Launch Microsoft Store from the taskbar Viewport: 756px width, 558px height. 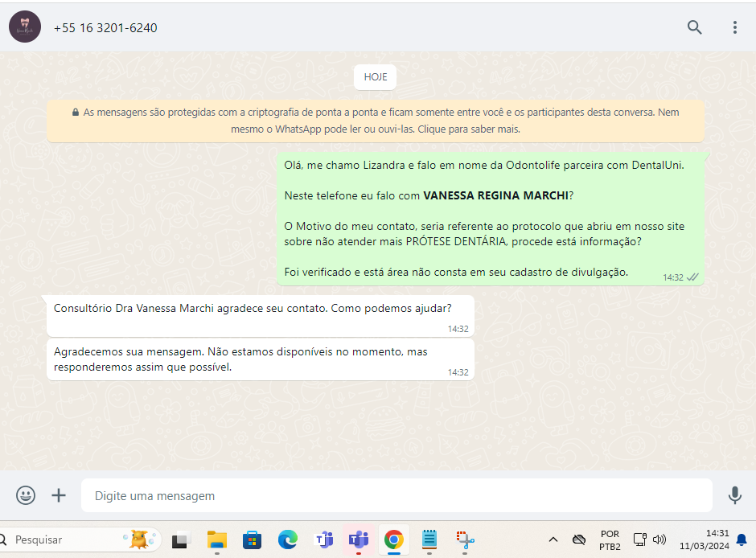(x=252, y=540)
